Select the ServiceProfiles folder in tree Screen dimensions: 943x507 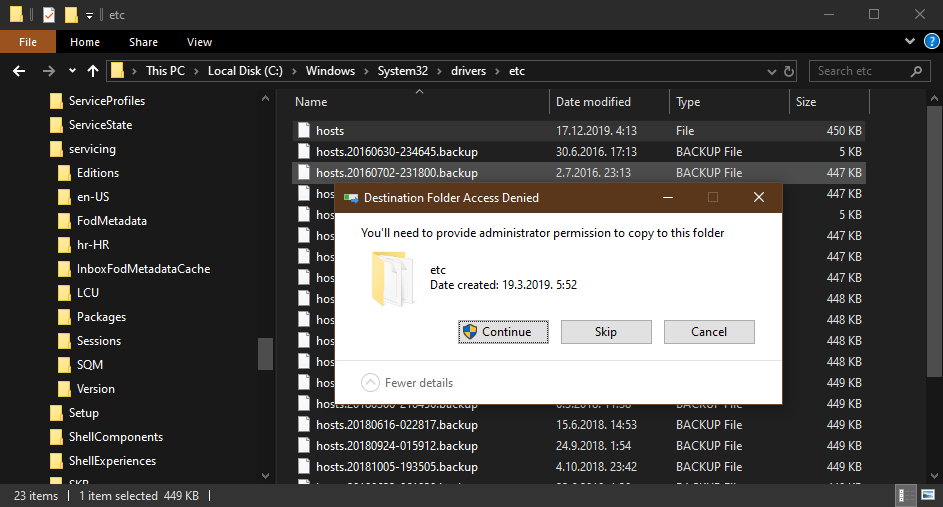pyautogui.click(x=106, y=101)
